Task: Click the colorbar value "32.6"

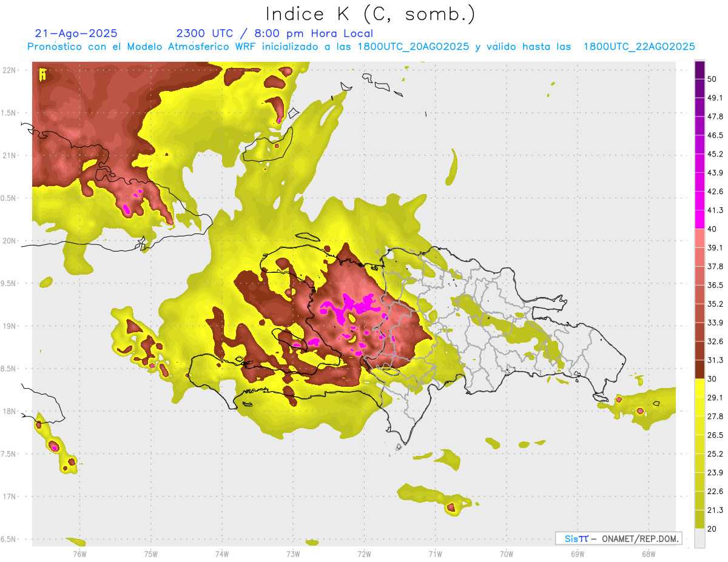Action: [x=715, y=341]
